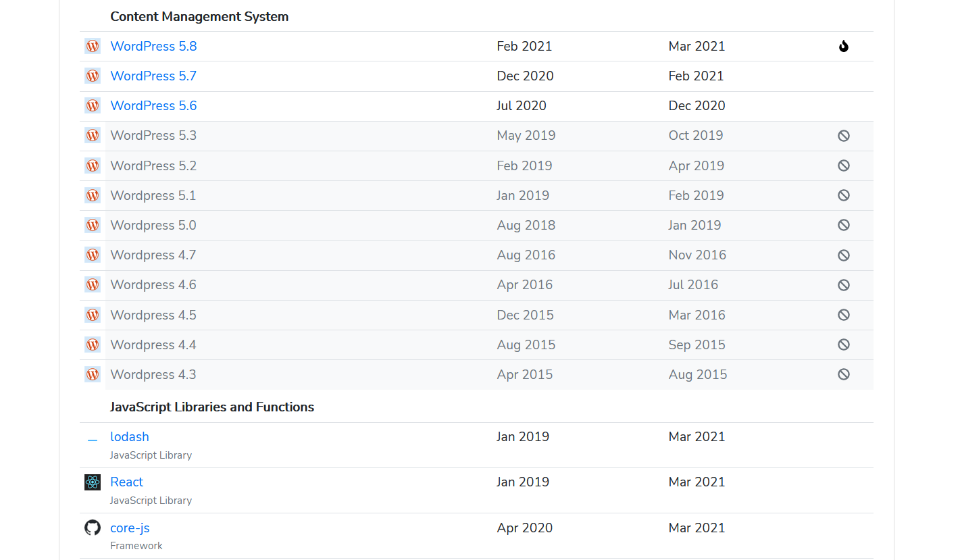Click the React atom logo icon
960x560 pixels.
point(93,482)
